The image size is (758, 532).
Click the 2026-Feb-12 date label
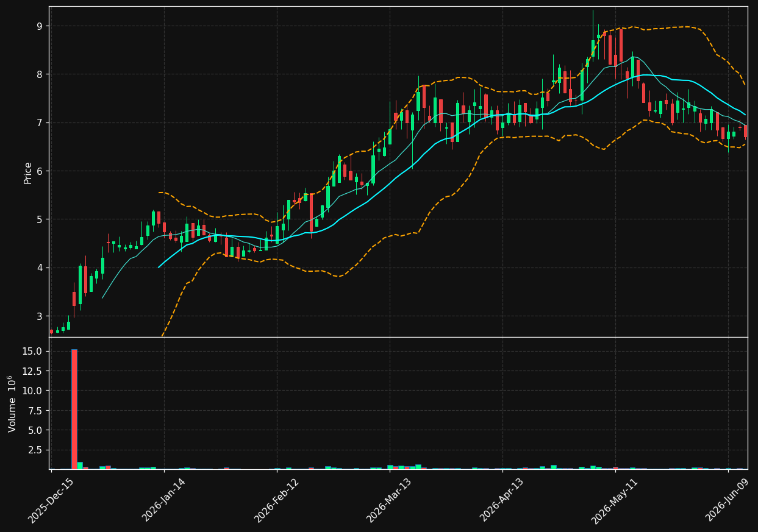pos(276,501)
